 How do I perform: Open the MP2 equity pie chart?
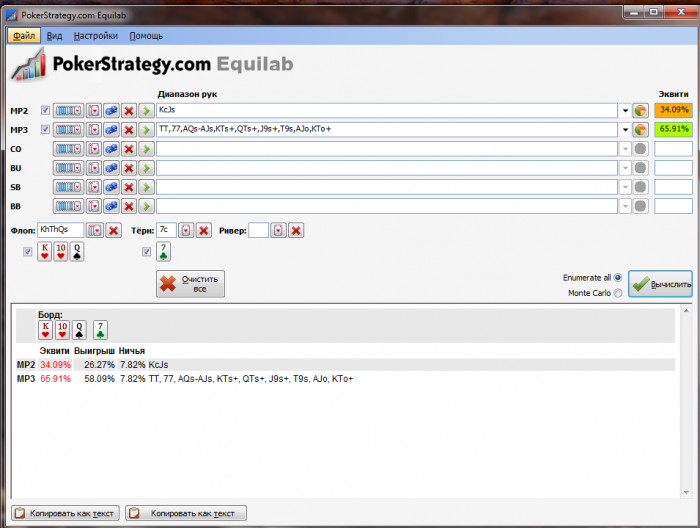(640, 110)
